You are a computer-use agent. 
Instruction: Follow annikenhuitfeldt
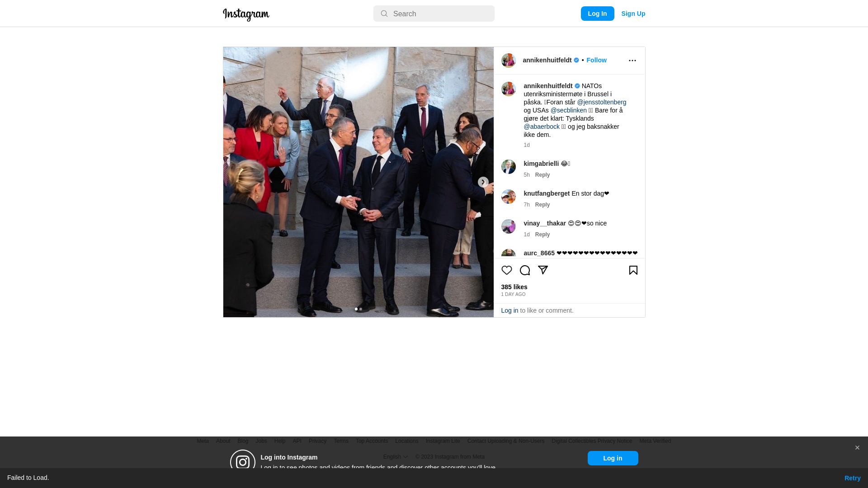[x=596, y=60]
